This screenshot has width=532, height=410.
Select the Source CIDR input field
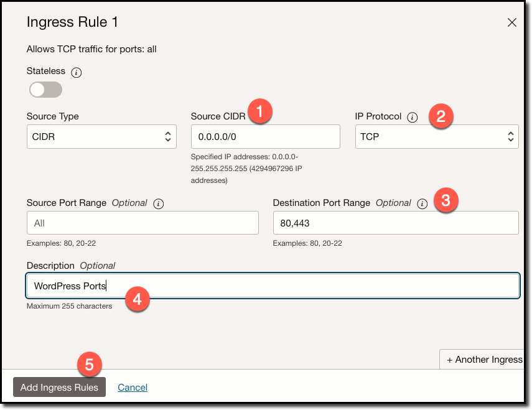[x=265, y=136]
